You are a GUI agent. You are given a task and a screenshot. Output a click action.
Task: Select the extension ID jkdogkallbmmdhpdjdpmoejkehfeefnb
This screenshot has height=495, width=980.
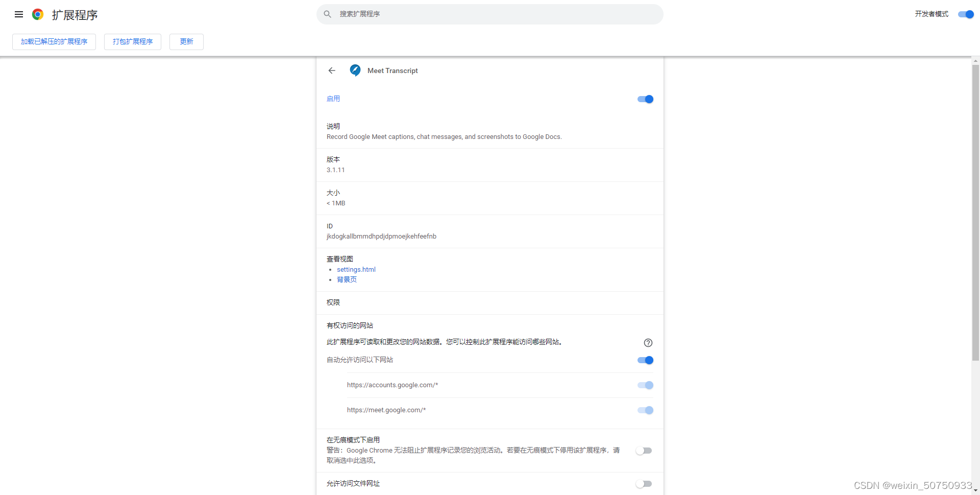point(381,237)
